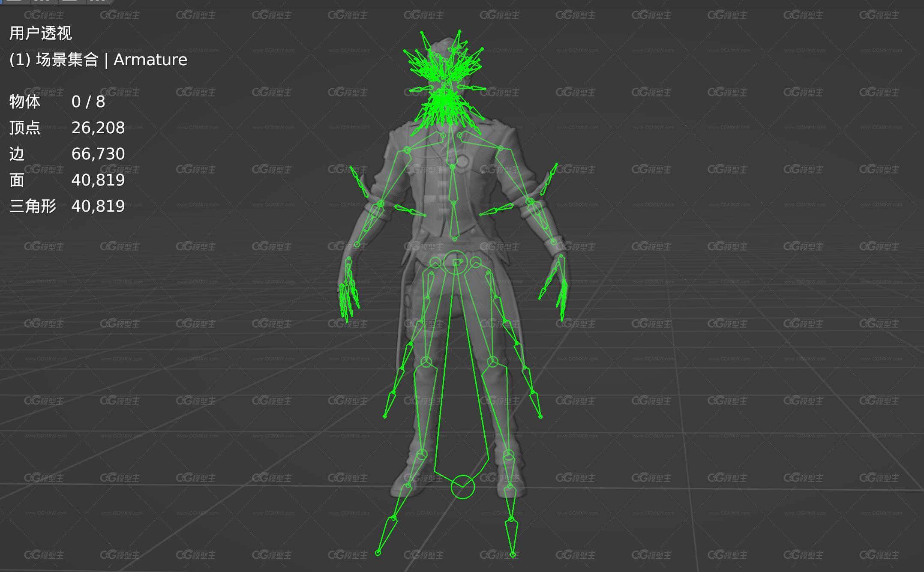
Task: Click the 面 statistics label
Action: tap(17, 180)
